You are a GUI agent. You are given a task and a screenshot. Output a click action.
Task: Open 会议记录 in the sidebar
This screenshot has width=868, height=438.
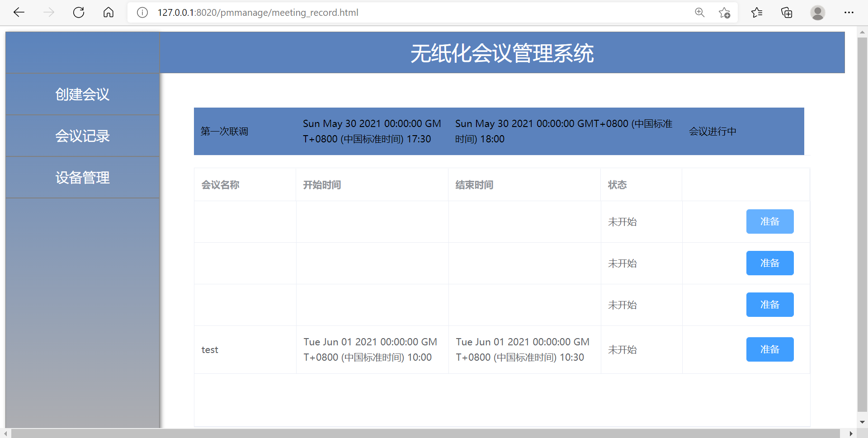[82, 136]
